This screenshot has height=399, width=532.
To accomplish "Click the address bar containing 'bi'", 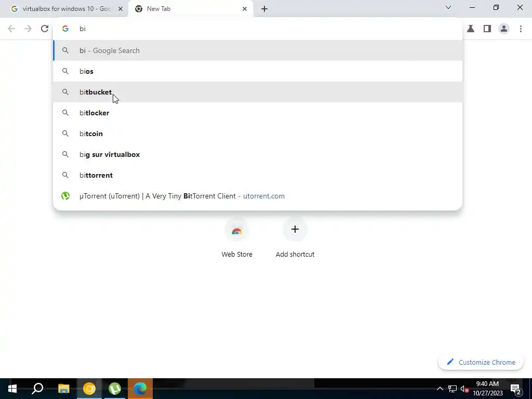I will (258, 29).
